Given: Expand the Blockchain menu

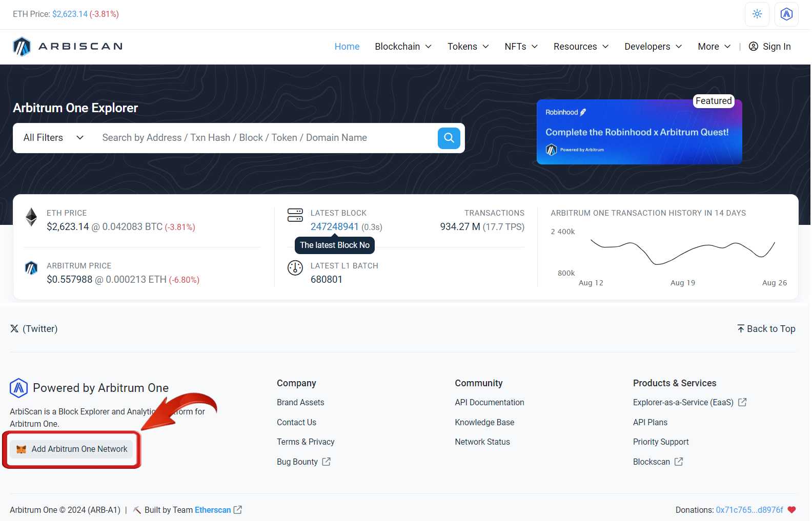Looking at the screenshot, I should pyautogui.click(x=403, y=47).
